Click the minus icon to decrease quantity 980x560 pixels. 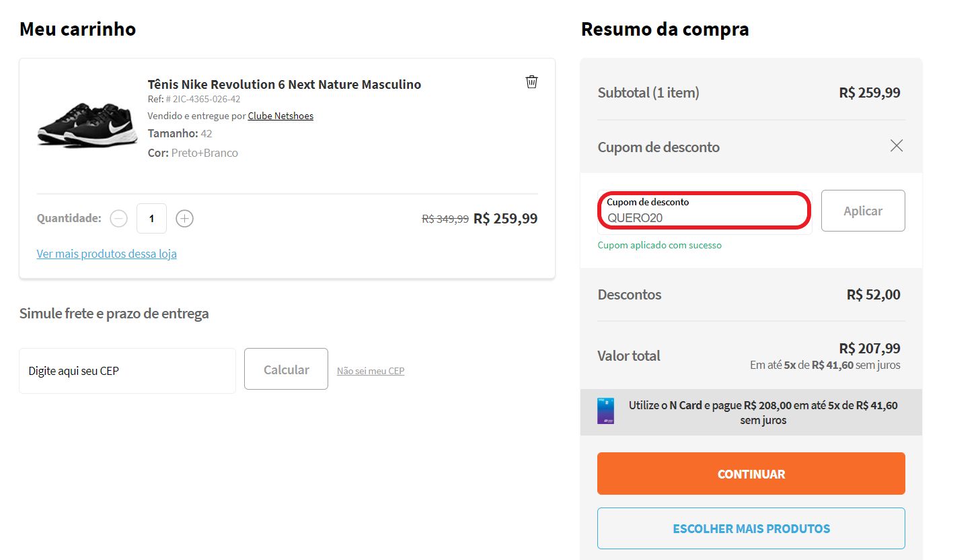(x=118, y=218)
